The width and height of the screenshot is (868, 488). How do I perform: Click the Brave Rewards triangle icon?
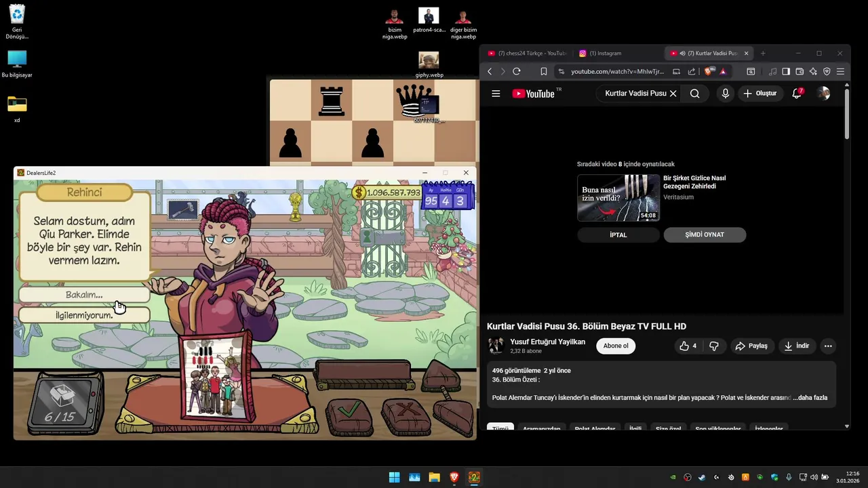click(723, 71)
